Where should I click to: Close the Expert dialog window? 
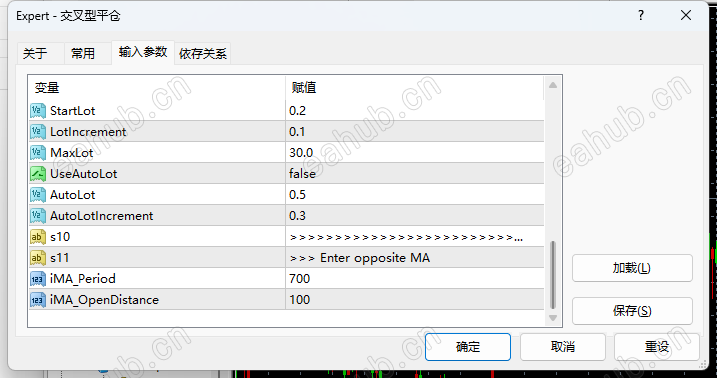click(x=686, y=16)
